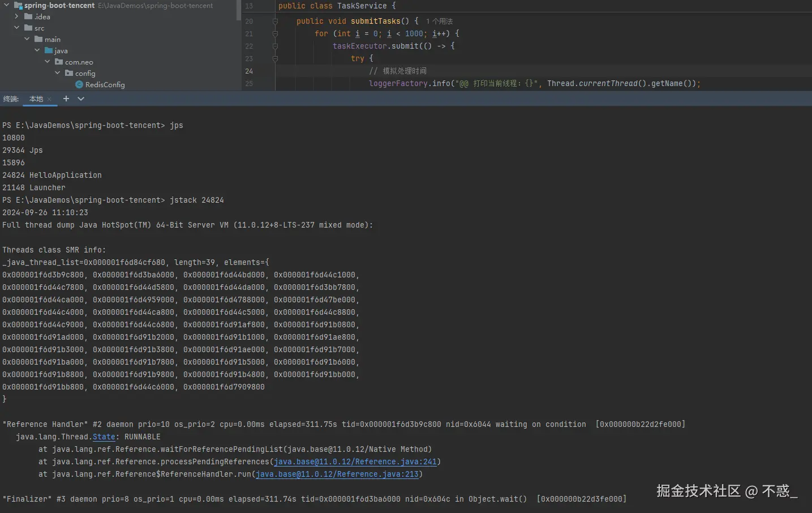Click the taskExecutor.submit call
The width and height of the screenshot is (812, 513).
click(x=376, y=46)
